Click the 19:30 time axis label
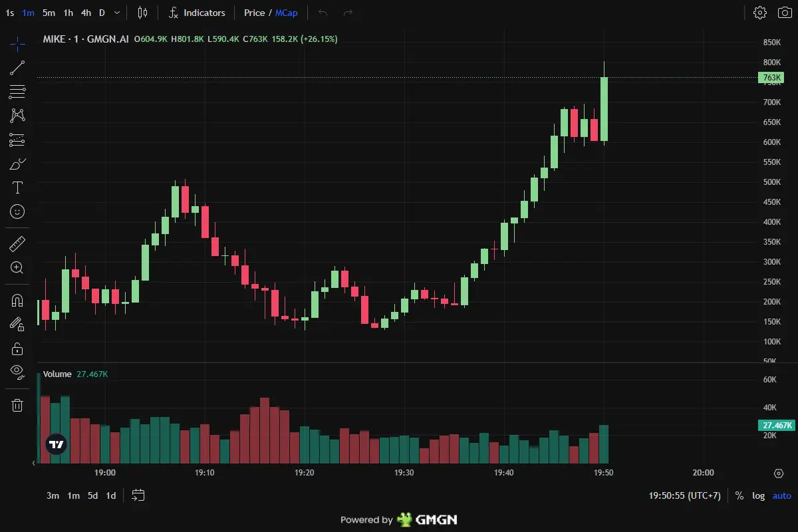The height and width of the screenshot is (532, 798). tap(404, 473)
